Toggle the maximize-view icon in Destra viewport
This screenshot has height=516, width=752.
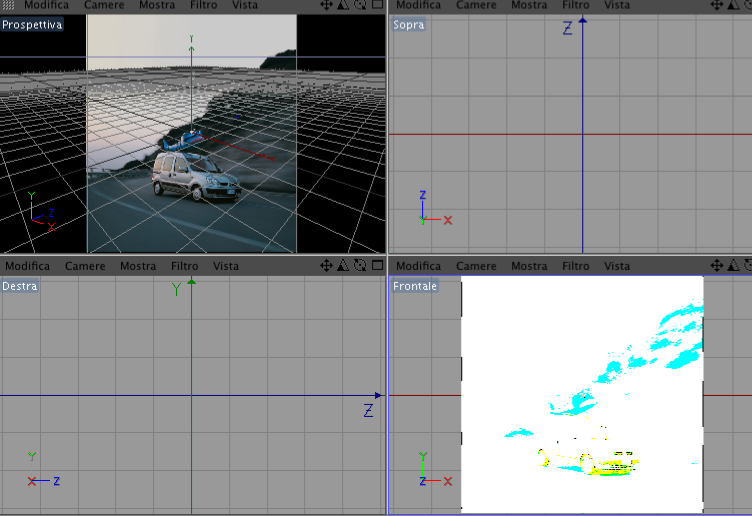(377, 265)
